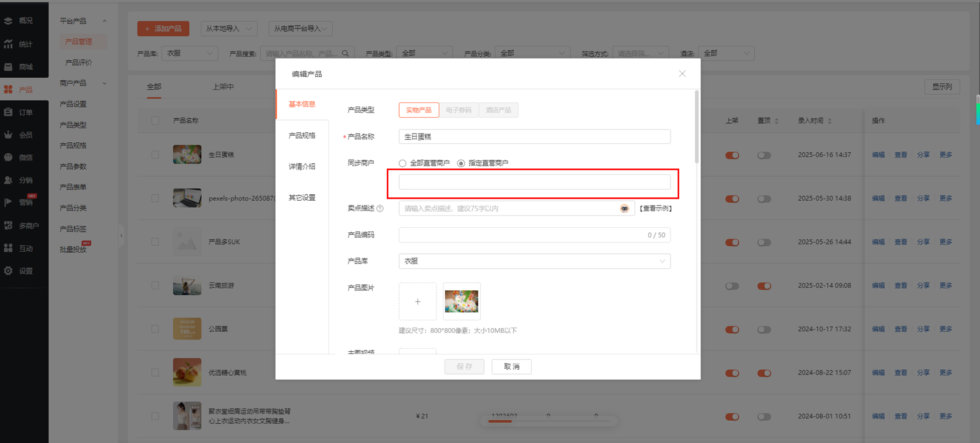980x443 pixels.
Task: Open the 设置 gear icon in sidebar
Action: (8, 271)
